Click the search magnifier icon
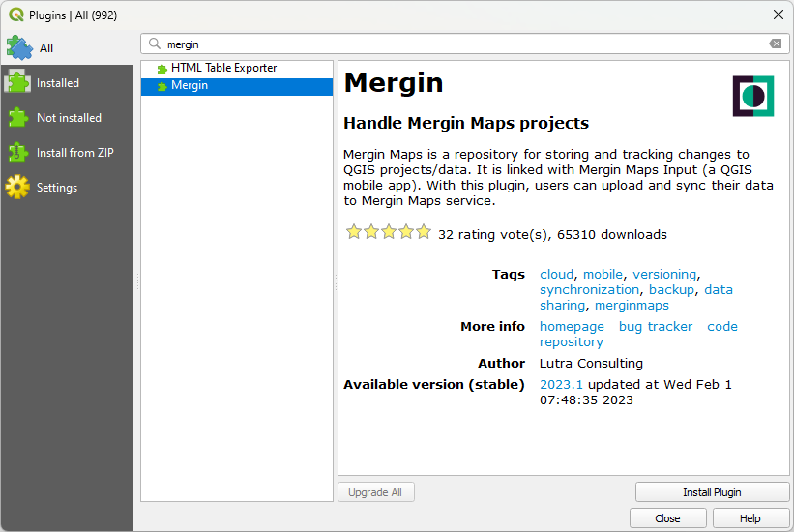This screenshot has width=794, height=532. 155,44
